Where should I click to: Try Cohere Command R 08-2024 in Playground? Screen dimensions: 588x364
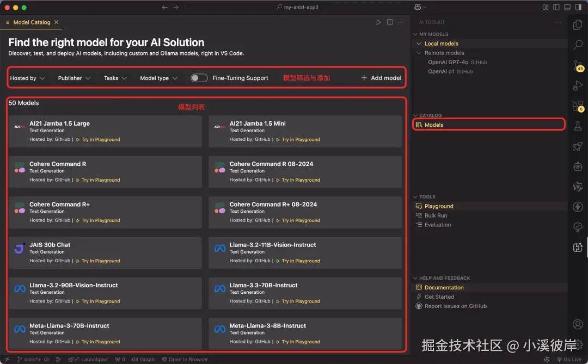click(x=298, y=180)
